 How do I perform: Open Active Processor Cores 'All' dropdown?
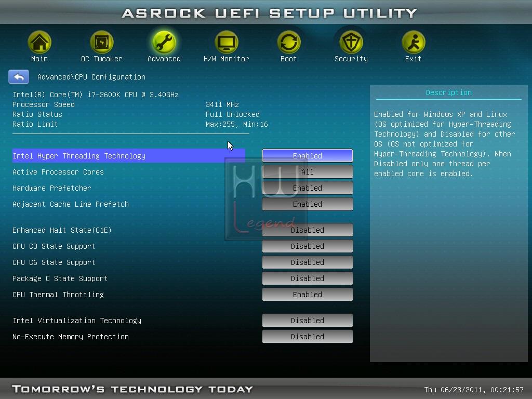pos(308,172)
